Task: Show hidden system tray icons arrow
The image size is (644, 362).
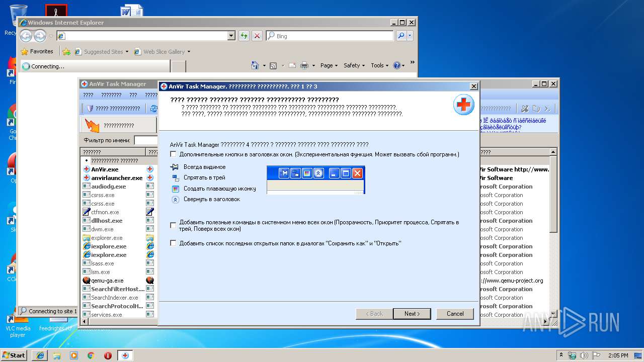Action: (561, 355)
